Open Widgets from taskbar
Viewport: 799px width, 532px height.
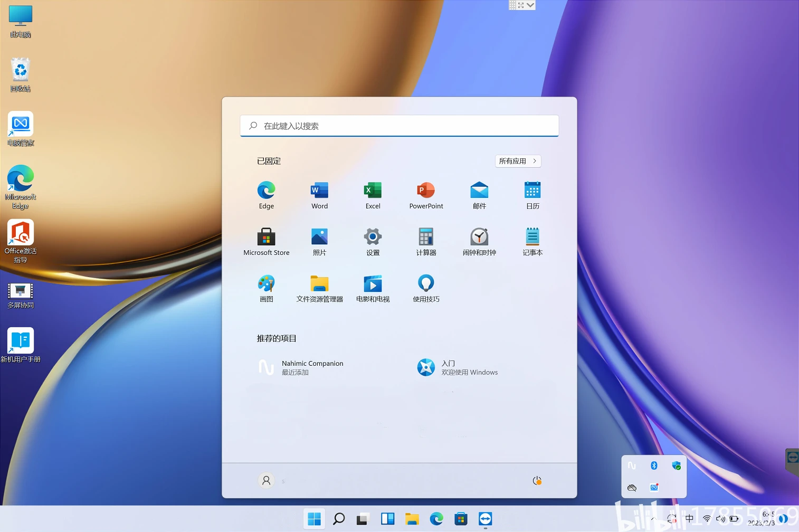[x=387, y=519]
